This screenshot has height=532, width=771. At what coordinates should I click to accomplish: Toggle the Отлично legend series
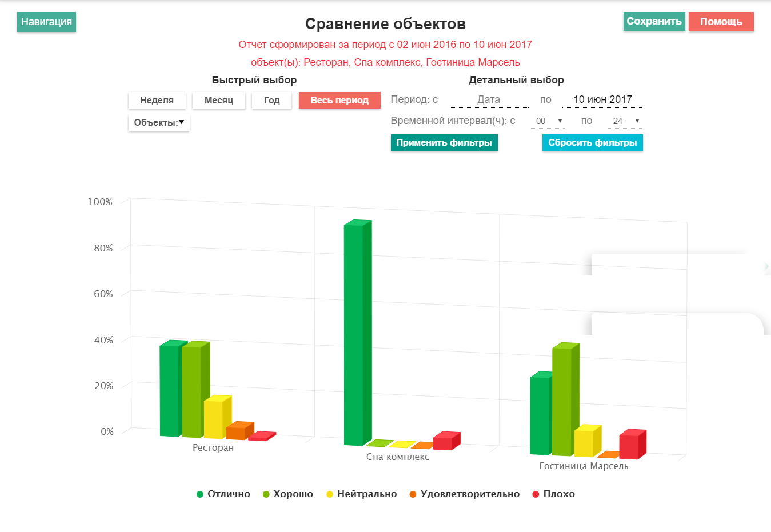pos(223,494)
